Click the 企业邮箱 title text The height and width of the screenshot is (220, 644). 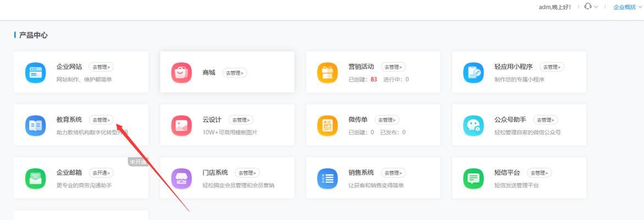pos(69,172)
